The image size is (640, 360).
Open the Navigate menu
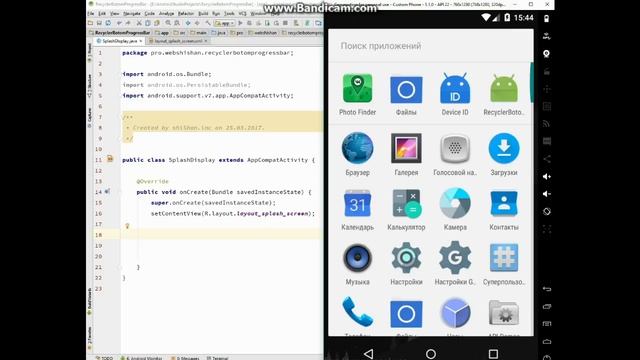click(132, 13)
